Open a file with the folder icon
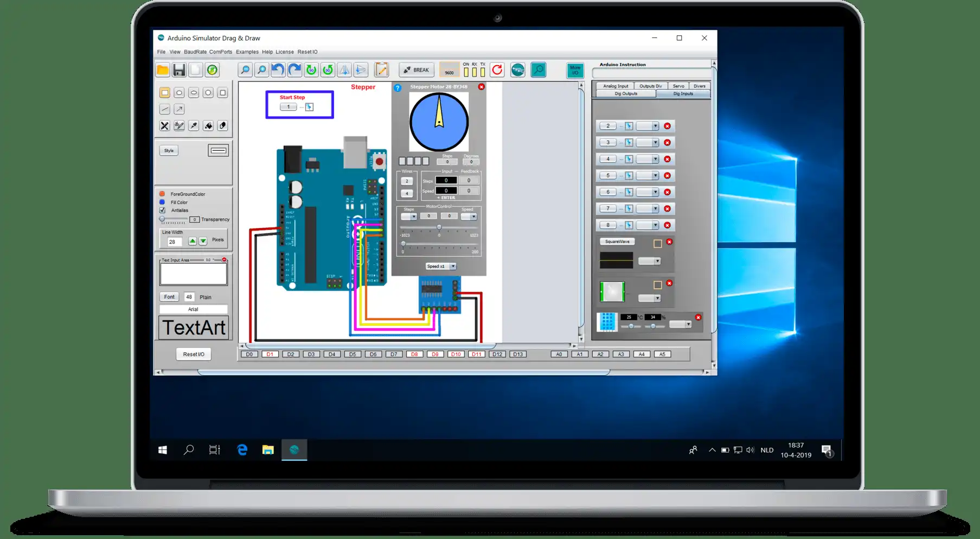This screenshot has height=539, width=980. (163, 70)
